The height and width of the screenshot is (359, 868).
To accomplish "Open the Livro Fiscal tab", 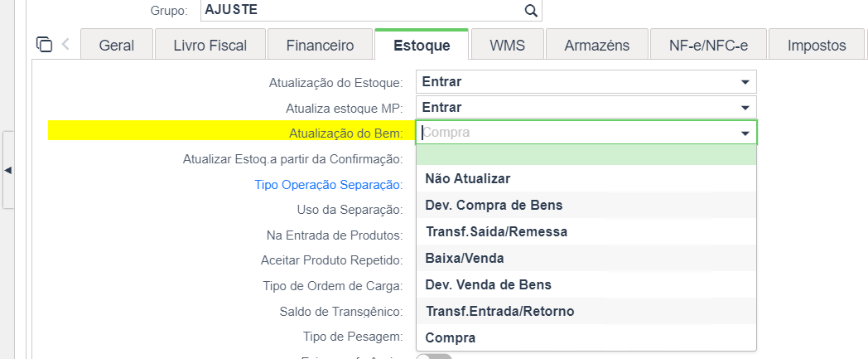I will (x=210, y=45).
